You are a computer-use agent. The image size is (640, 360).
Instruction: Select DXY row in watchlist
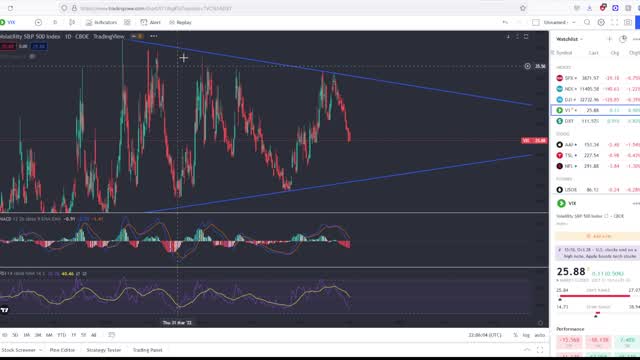(595, 121)
